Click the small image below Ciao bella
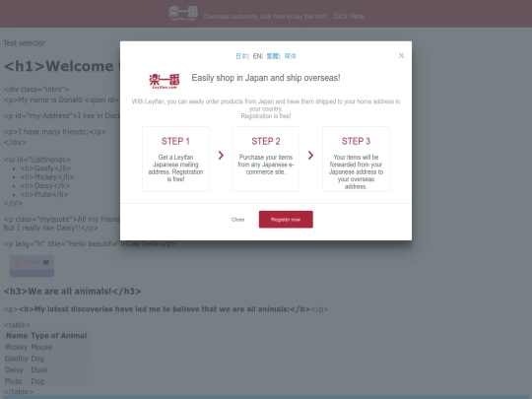The image size is (532, 399). click(32, 266)
